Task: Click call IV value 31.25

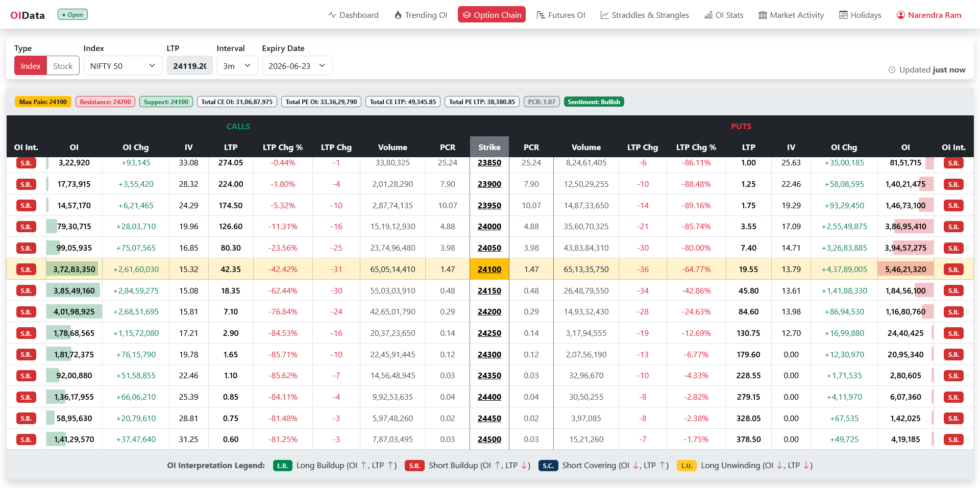Action: point(188,440)
